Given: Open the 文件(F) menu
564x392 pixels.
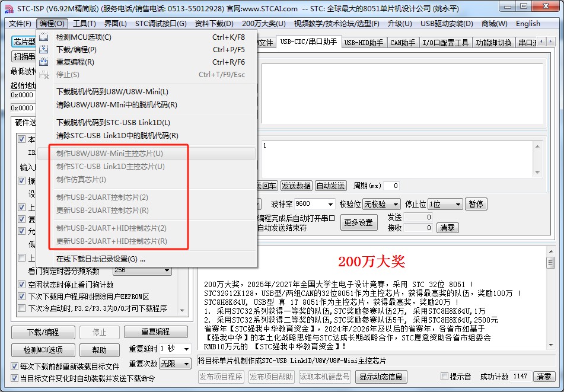Looking at the screenshot, I should coord(20,24).
